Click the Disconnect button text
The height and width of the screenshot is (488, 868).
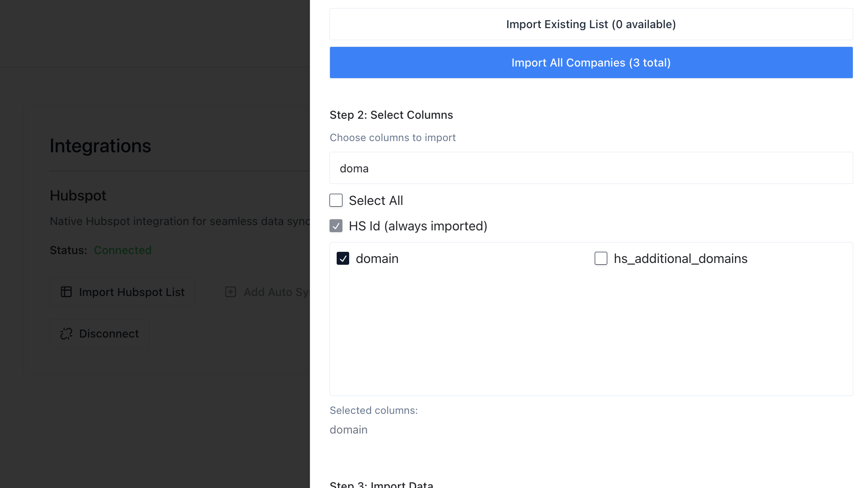click(x=109, y=334)
